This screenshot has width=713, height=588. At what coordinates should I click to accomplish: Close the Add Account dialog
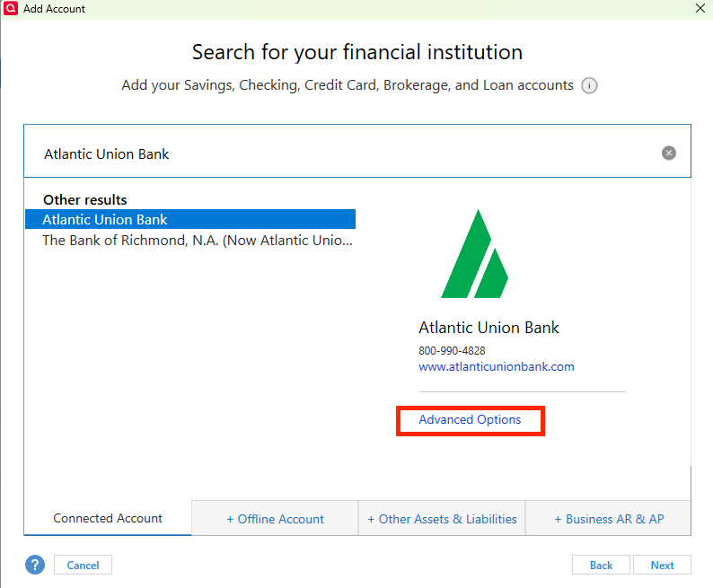coord(700,8)
